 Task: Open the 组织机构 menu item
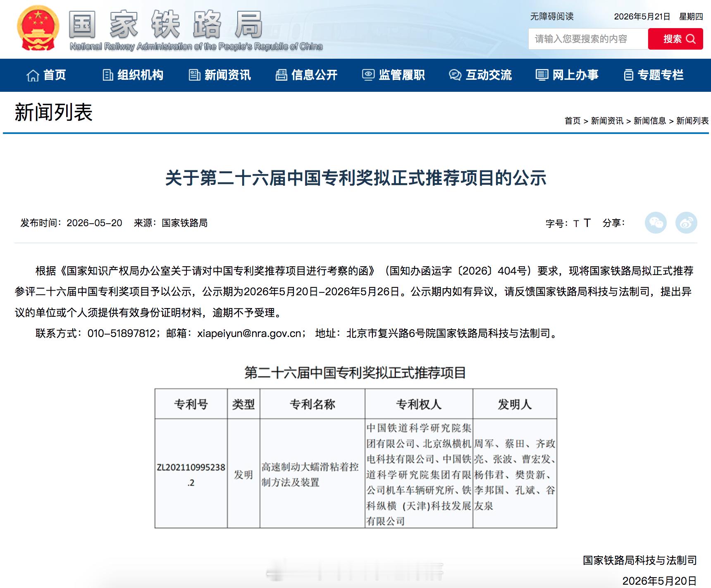coord(140,75)
